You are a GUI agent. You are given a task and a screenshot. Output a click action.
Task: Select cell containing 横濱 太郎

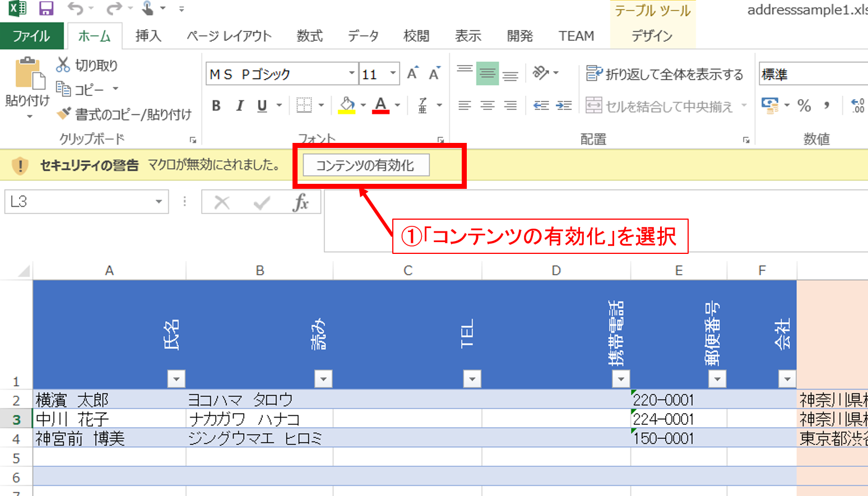point(109,400)
